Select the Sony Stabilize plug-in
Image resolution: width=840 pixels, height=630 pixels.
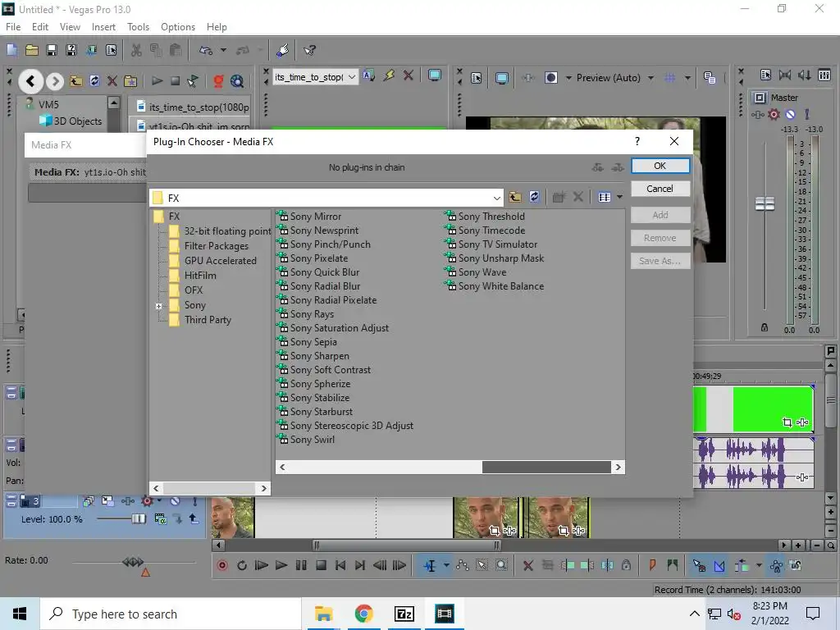320,398
